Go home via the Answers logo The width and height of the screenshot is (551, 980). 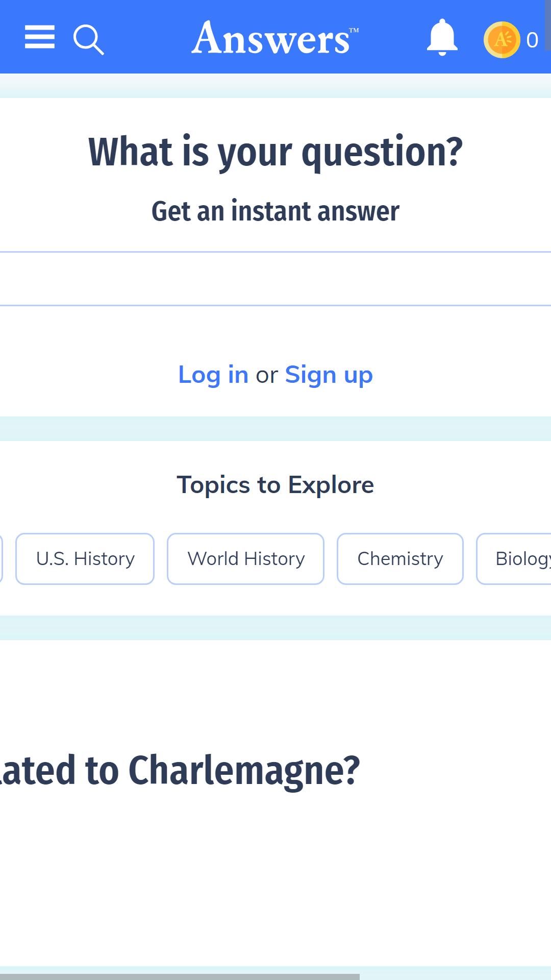click(x=275, y=38)
